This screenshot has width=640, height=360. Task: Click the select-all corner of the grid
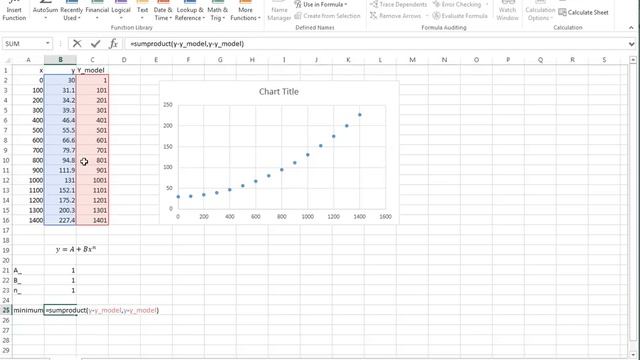tap(6, 60)
